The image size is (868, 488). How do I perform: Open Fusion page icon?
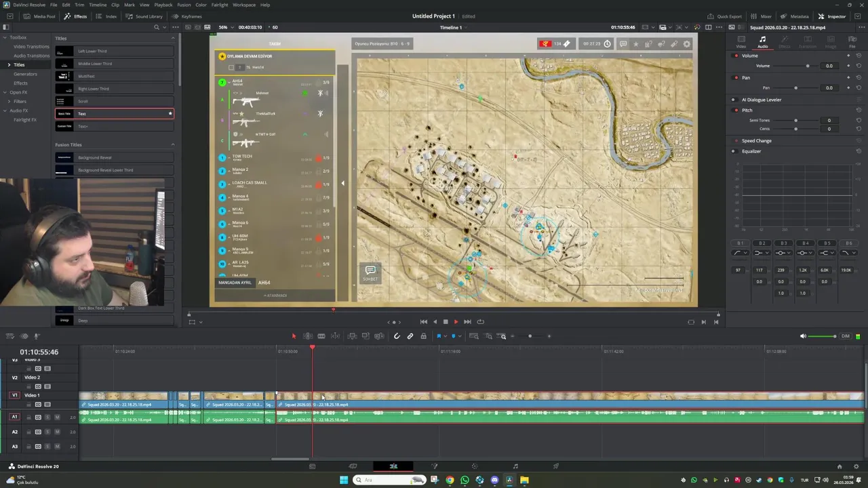(434, 466)
